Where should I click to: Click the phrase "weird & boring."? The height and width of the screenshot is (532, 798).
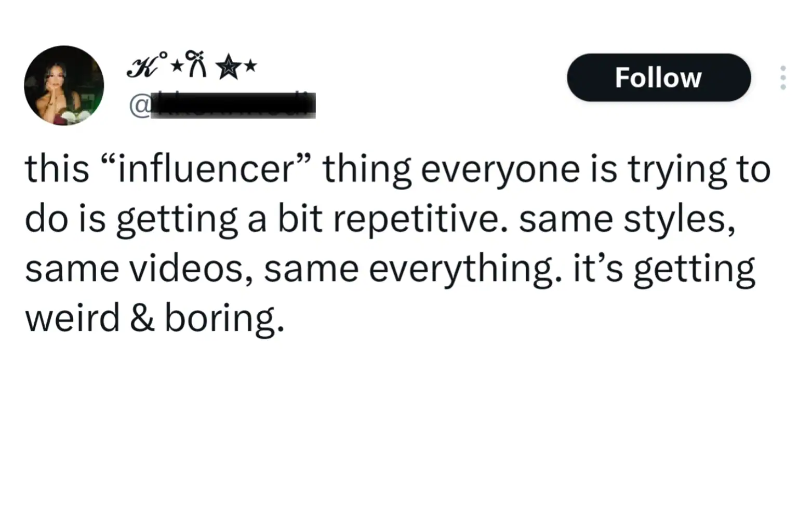[x=155, y=318]
